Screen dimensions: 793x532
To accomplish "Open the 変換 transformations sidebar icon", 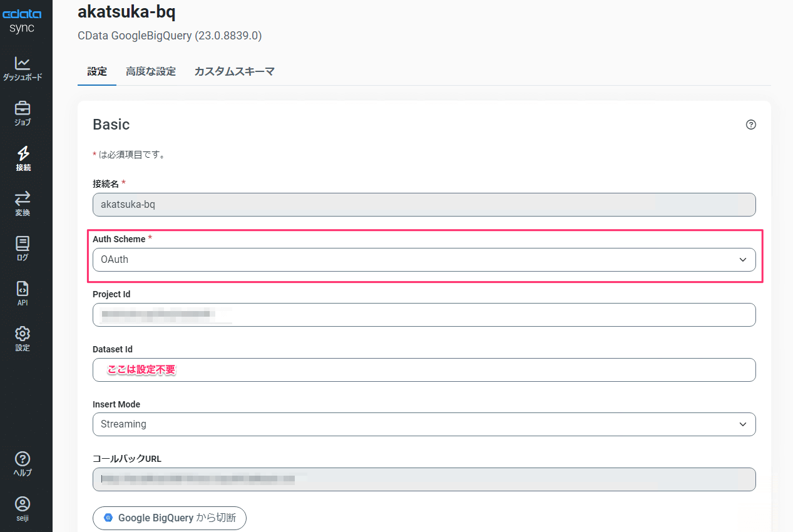I will click(x=23, y=204).
